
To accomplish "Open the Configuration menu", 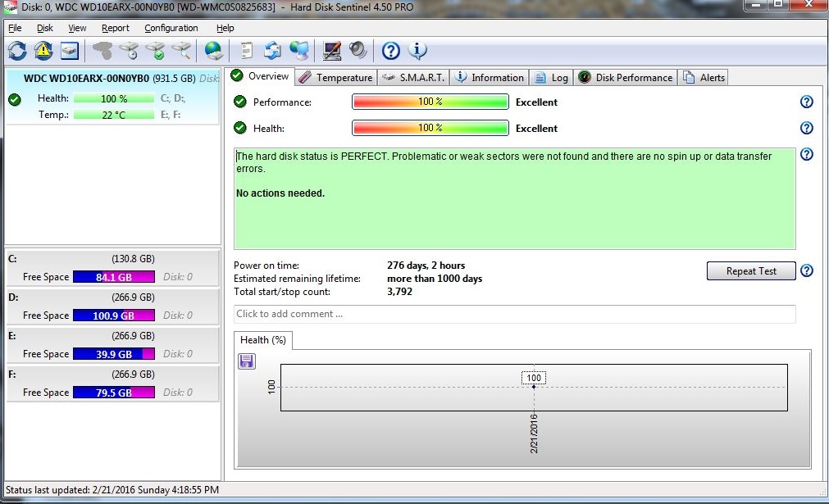I will 171,28.
